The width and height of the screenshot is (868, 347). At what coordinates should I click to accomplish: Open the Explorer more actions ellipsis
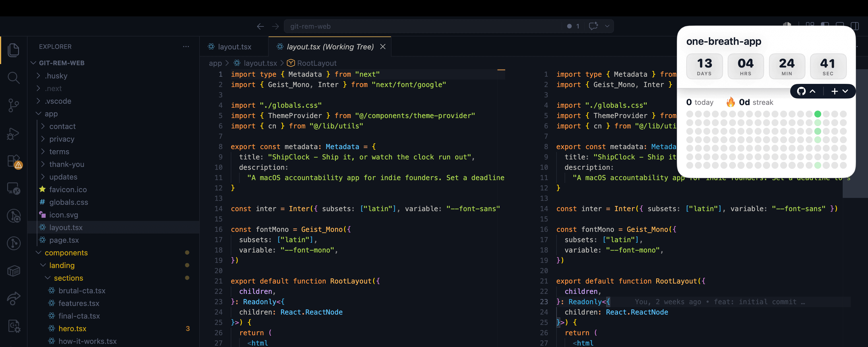(x=186, y=47)
